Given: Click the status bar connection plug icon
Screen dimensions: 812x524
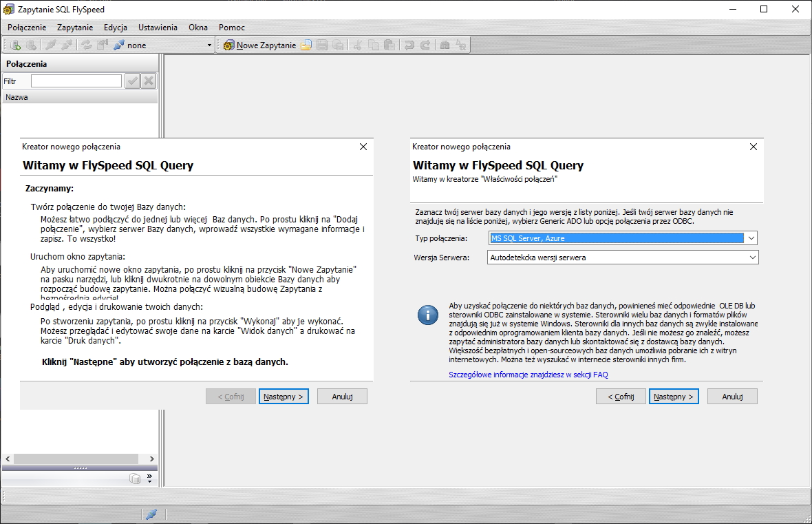Looking at the screenshot, I should tap(151, 514).
